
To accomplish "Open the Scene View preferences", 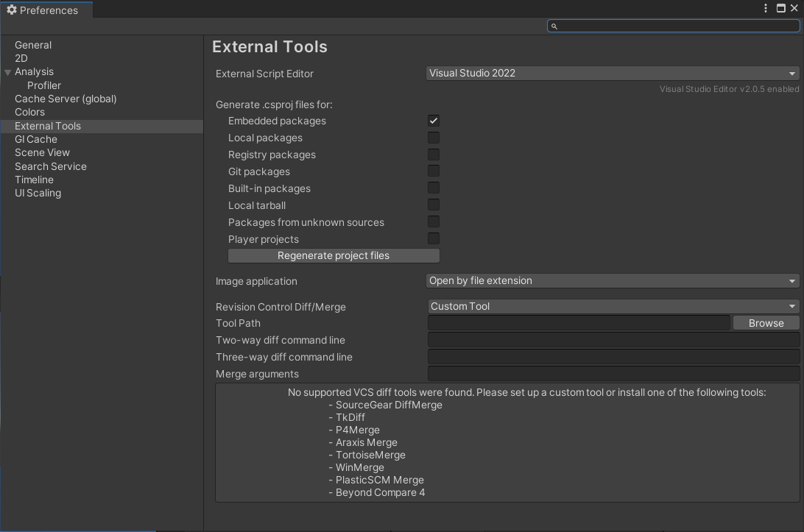I will tap(42, 152).
